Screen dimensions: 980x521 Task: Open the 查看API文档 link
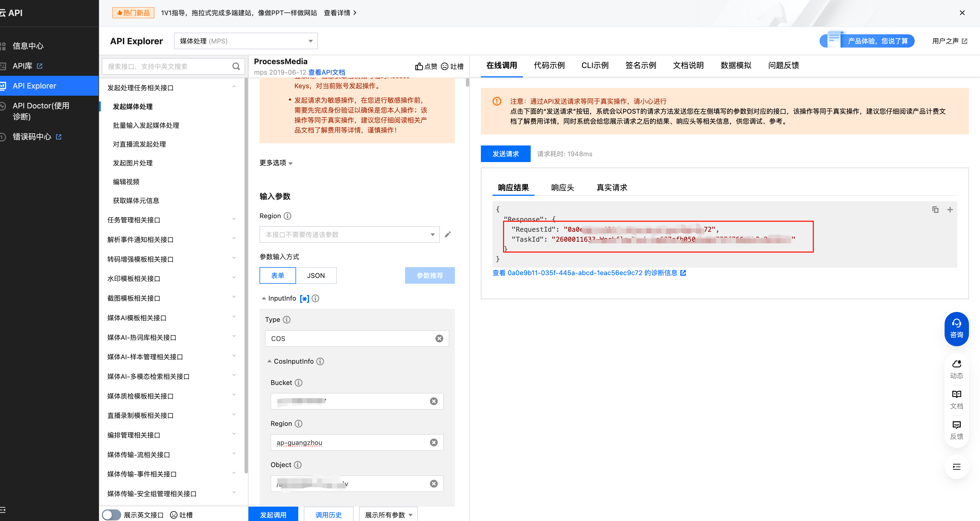coord(326,72)
